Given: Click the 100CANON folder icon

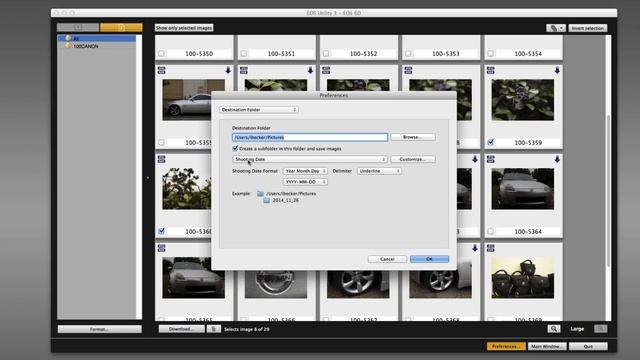Looking at the screenshot, I should pos(69,46).
